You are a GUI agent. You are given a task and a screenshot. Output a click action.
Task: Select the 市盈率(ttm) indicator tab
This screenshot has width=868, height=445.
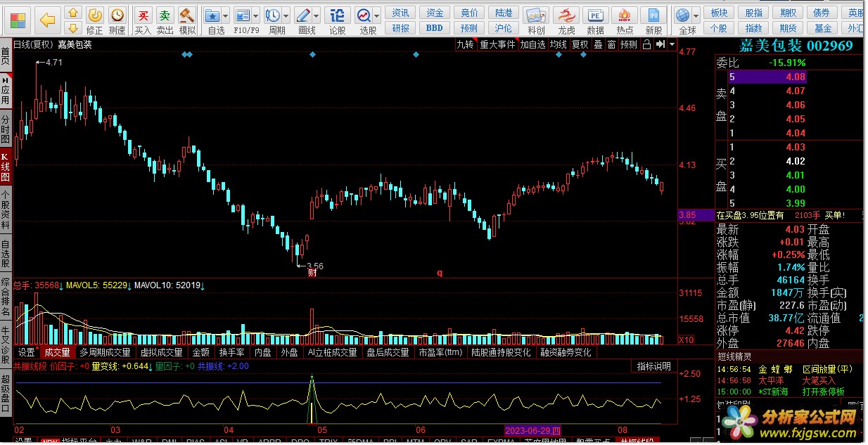point(441,352)
